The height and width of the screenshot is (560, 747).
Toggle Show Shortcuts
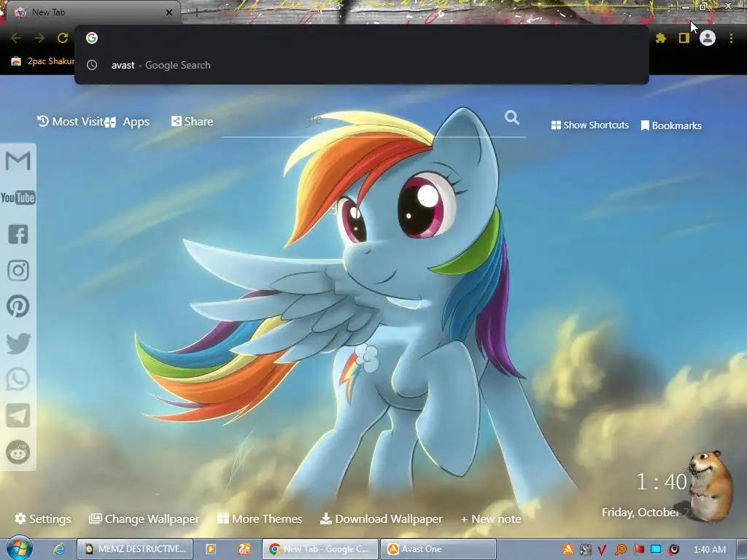coord(589,125)
